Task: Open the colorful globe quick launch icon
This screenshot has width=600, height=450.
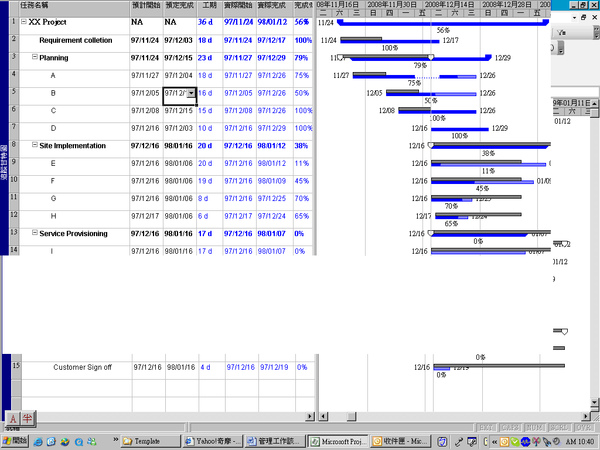Action: (x=65, y=442)
